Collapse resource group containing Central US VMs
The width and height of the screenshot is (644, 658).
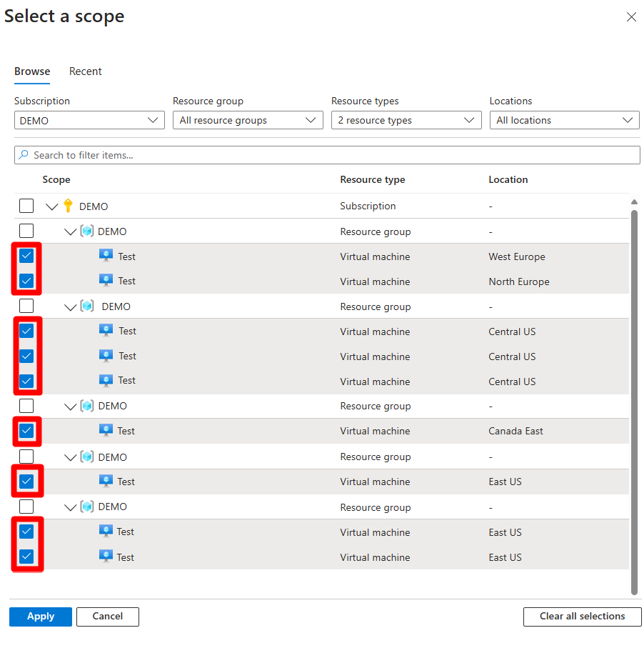click(x=71, y=307)
